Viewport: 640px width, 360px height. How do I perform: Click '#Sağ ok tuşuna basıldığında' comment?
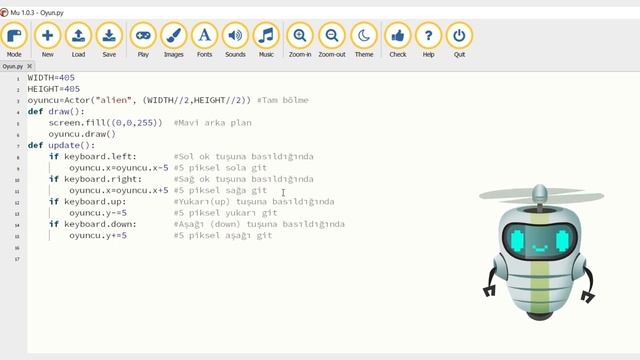(x=244, y=179)
